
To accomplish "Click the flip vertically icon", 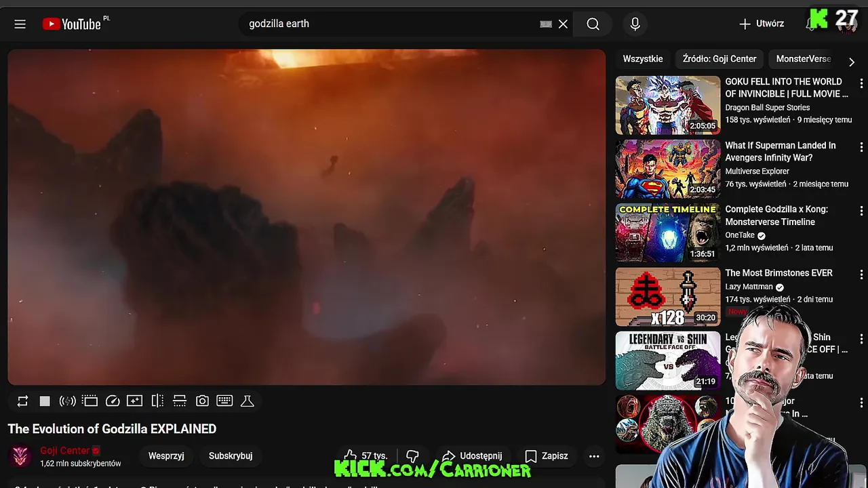I will click(x=180, y=401).
